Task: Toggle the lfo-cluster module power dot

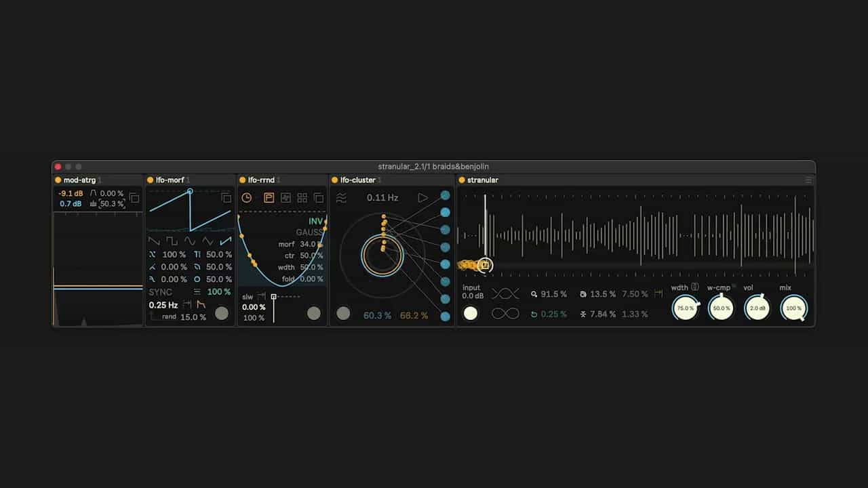Action: click(x=335, y=180)
